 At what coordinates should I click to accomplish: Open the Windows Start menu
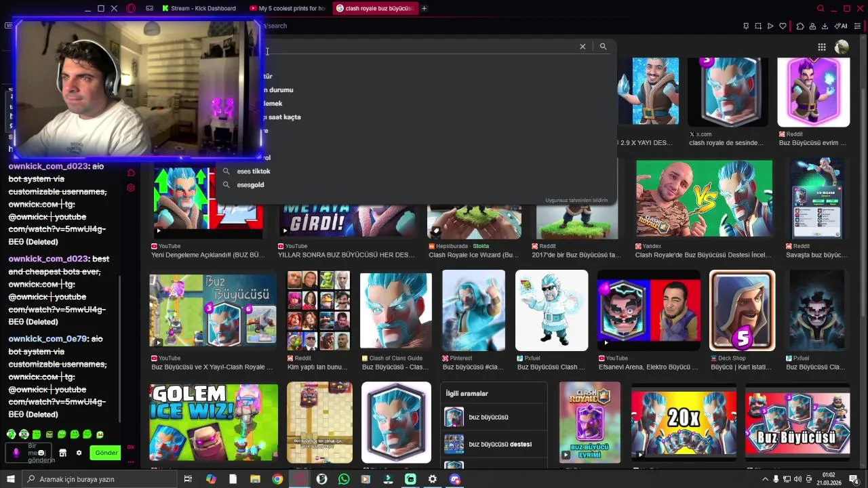pos(10,479)
